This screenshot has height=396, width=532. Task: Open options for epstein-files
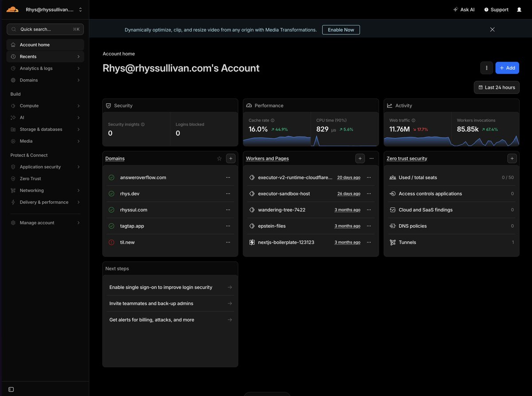(x=369, y=226)
